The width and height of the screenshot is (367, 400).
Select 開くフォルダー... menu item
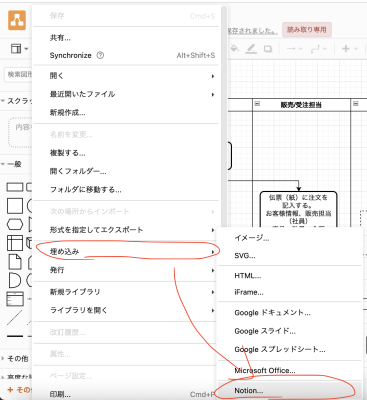coord(127,171)
